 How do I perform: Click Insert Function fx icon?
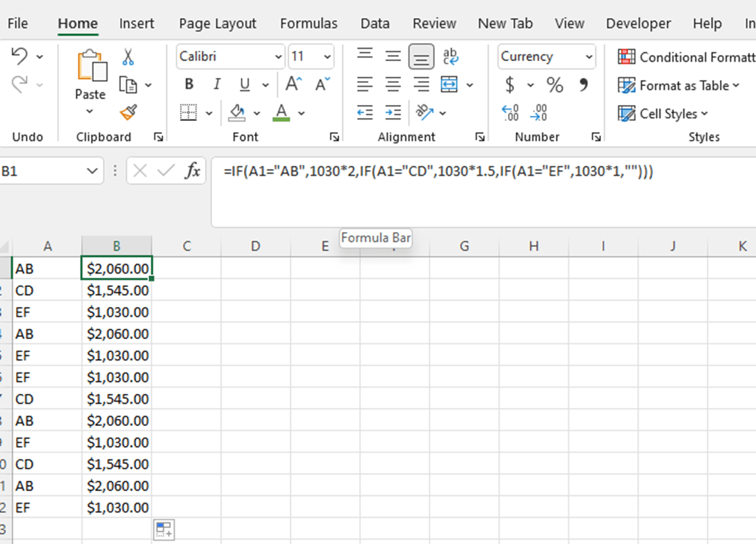tap(192, 170)
